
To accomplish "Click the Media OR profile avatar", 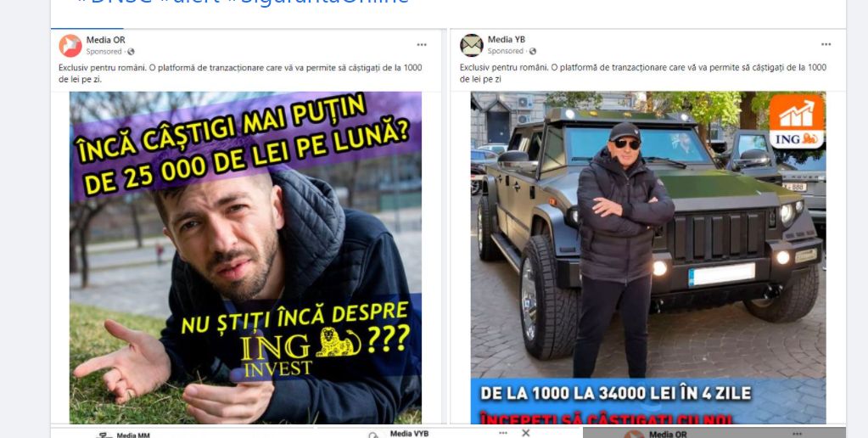I will [70, 45].
